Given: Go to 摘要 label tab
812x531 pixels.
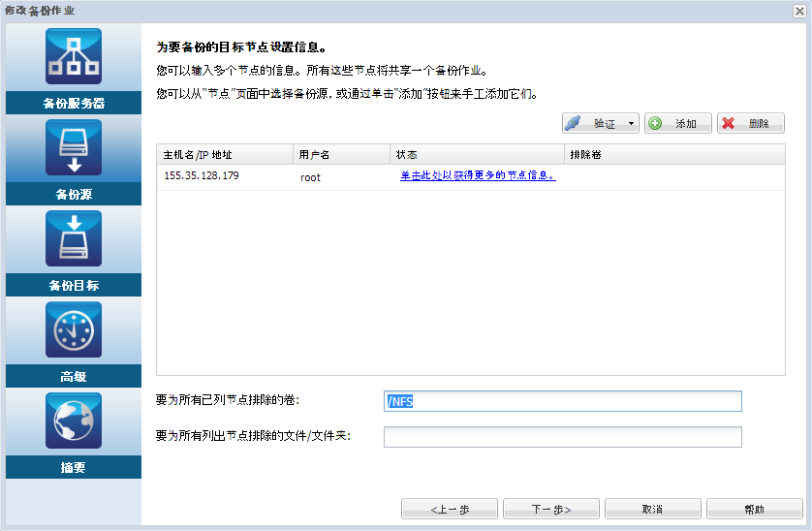Looking at the screenshot, I should 74,468.
